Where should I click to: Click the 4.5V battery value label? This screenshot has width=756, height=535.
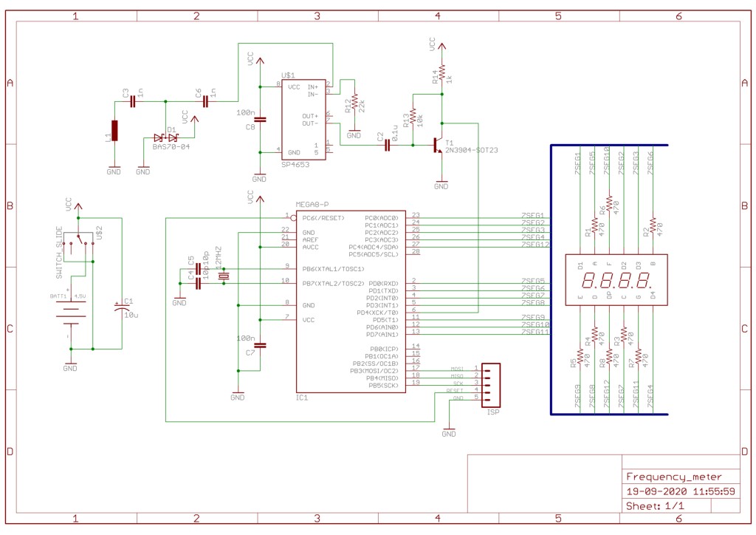pos(80,296)
